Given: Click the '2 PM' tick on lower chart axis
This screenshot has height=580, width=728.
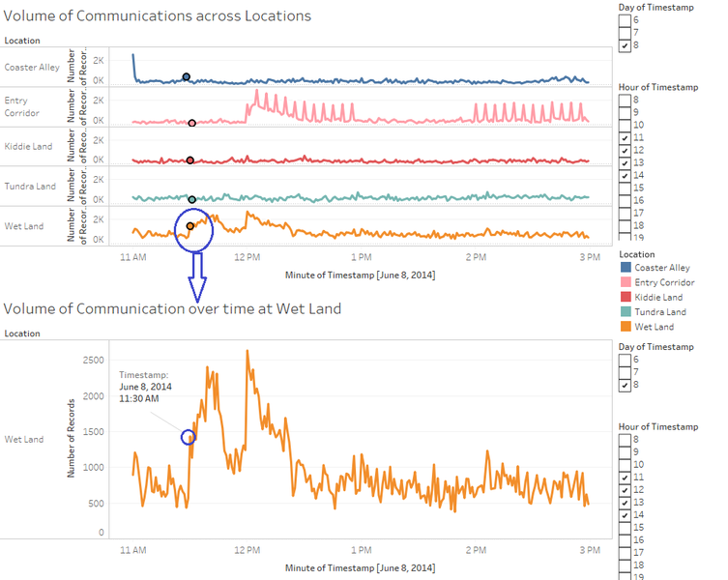Looking at the screenshot, I should [476, 550].
